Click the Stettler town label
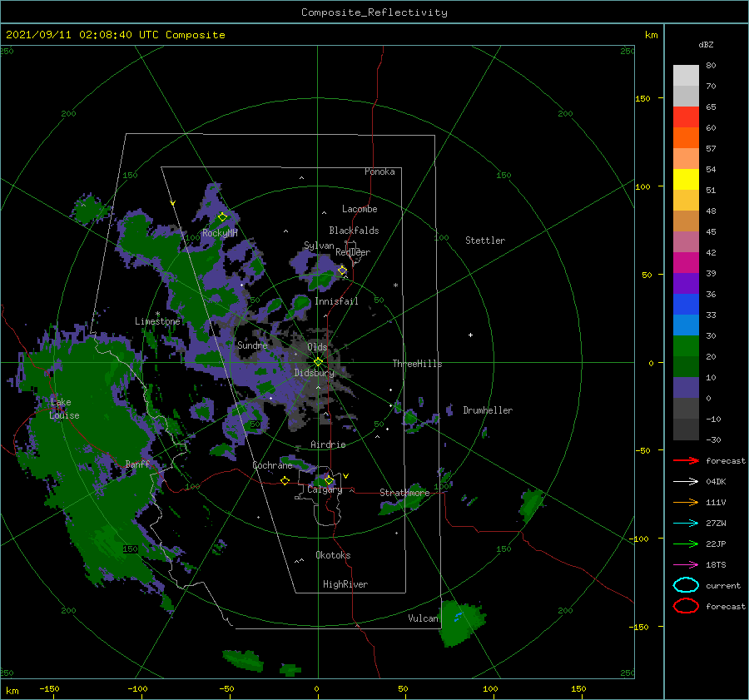The height and width of the screenshot is (700, 749). [485, 241]
